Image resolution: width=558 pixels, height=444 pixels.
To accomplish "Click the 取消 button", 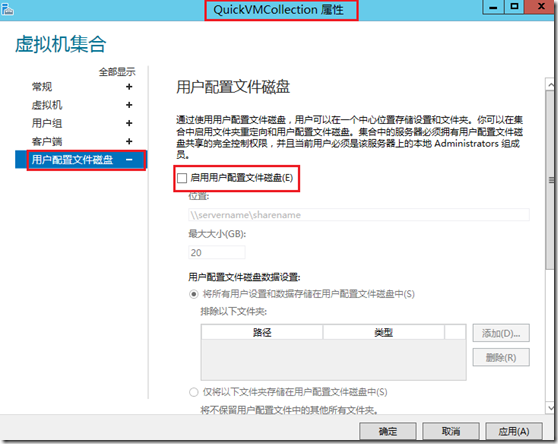I will tap(451, 432).
